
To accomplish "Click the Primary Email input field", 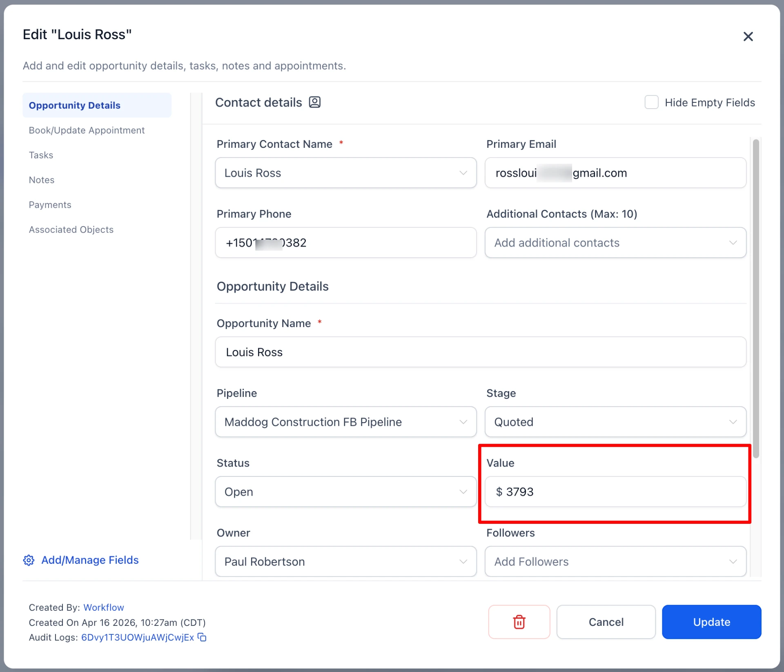I will [x=615, y=173].
